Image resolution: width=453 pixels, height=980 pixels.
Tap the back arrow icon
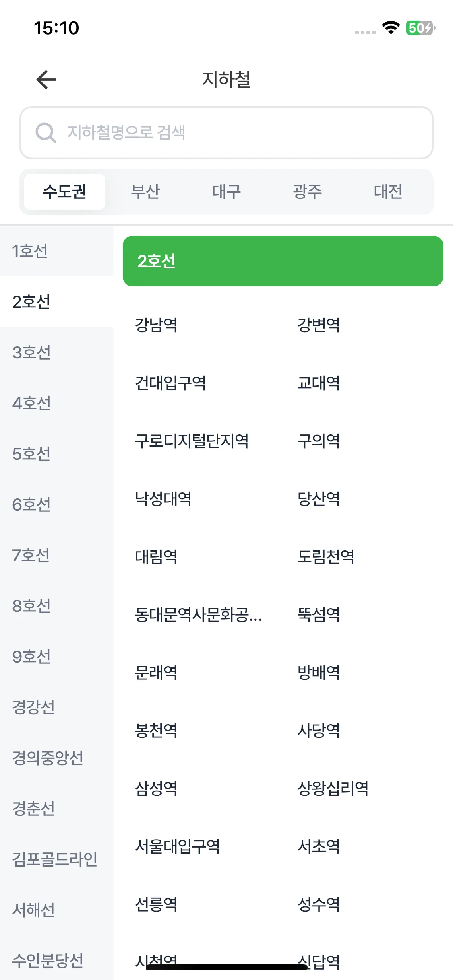coord(46,79)
